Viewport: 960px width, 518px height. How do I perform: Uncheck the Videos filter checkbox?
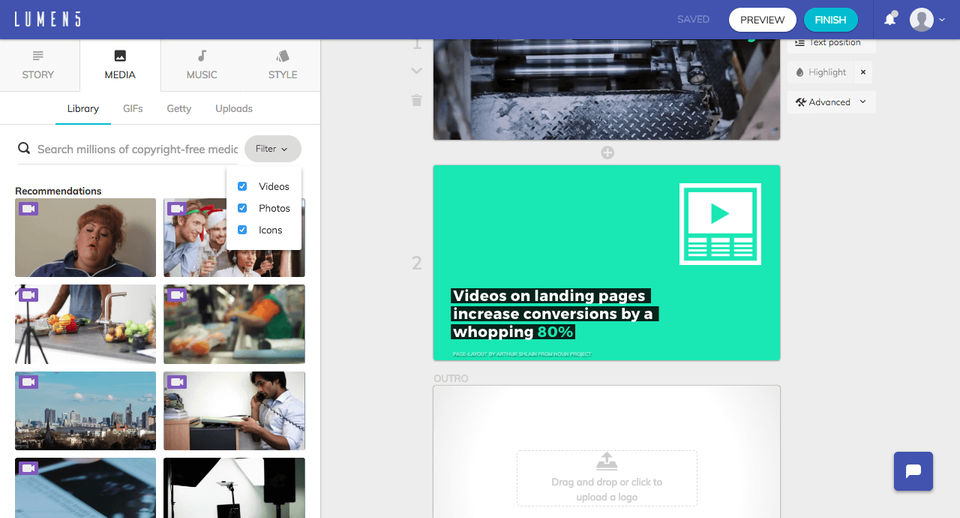242,186
